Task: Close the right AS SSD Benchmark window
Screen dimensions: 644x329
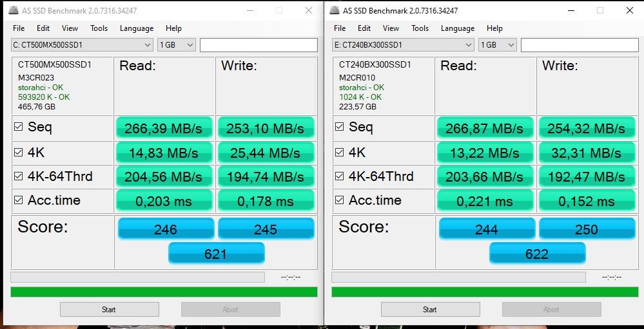Action: coord(630,10)
